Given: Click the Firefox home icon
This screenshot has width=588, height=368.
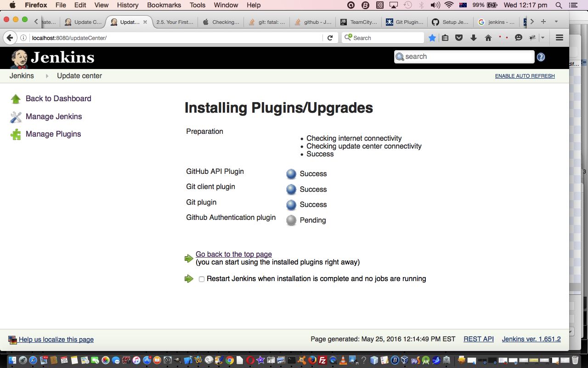Looking at the screenshot, I should click(x=488, y=38).
